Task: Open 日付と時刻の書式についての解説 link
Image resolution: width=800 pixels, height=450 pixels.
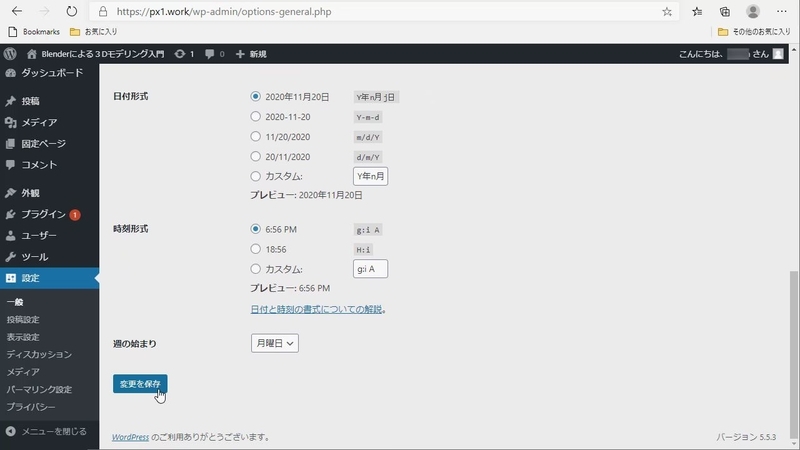Action: 316,309
